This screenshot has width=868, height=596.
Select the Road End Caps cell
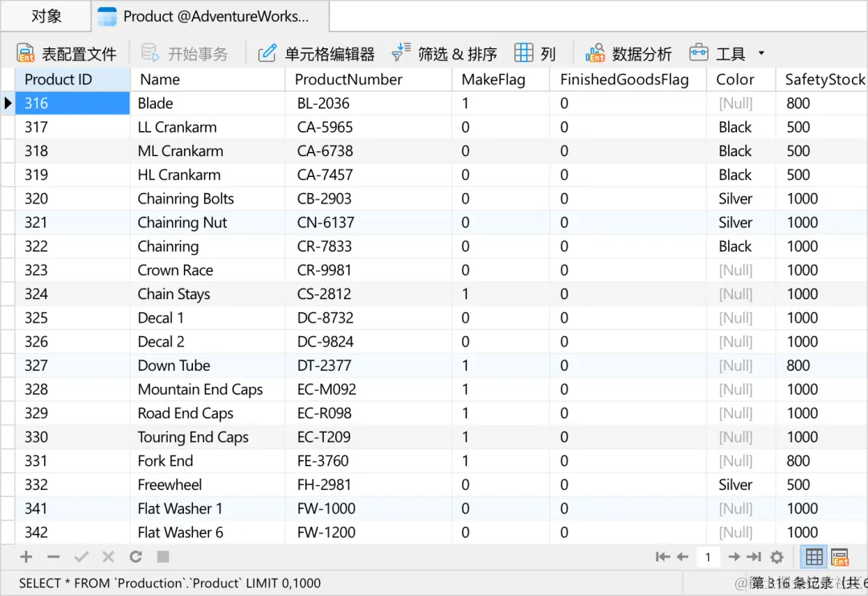pyautogui.click(x=207, y=413)
